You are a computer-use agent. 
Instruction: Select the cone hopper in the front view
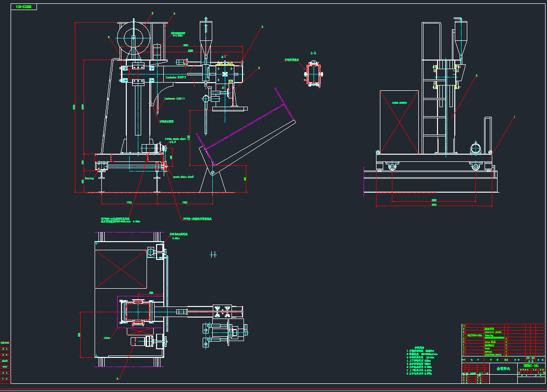coord(206,38)
